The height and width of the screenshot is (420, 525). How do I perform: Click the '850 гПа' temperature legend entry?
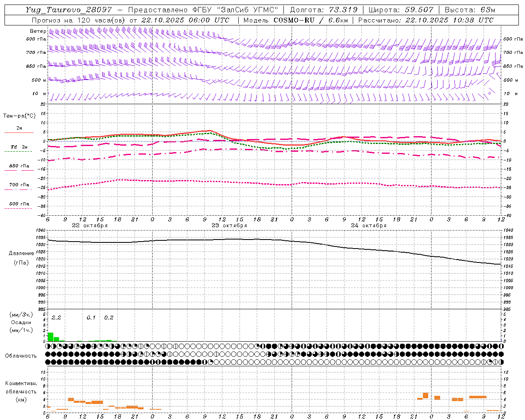click(19, 166)
